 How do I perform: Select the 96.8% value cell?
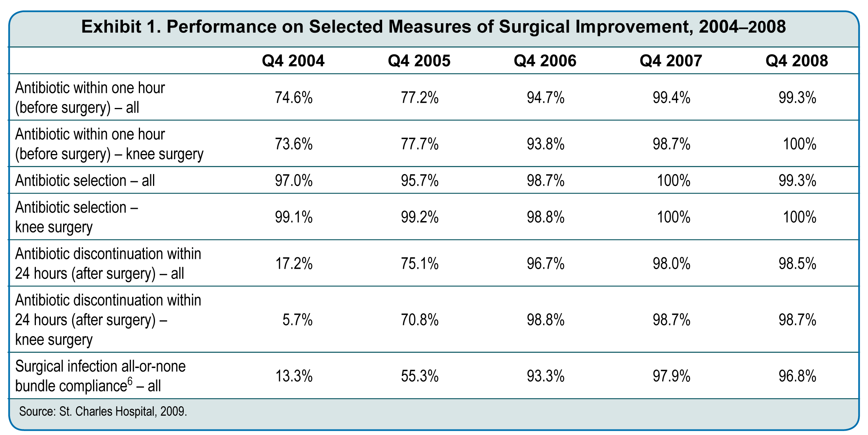[x=797, y=376]
